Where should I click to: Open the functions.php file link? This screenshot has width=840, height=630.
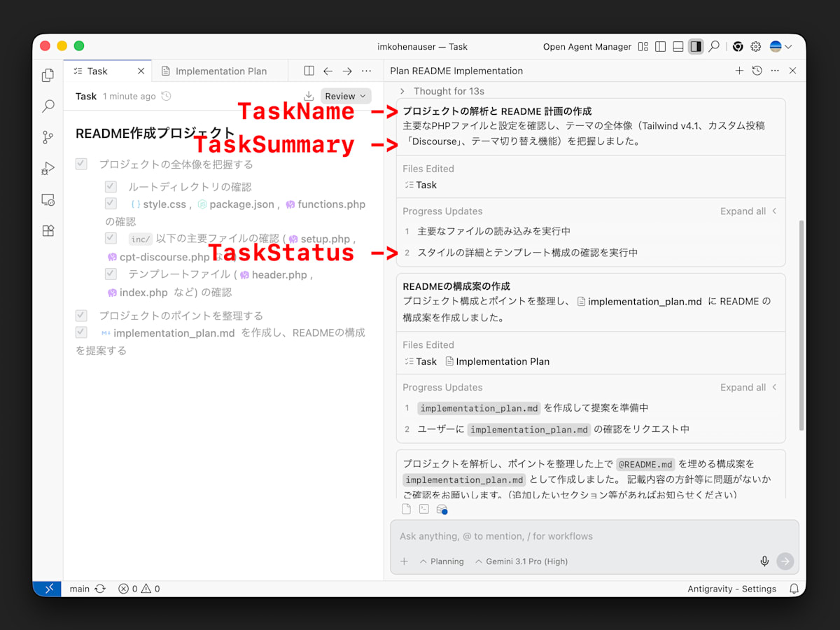(x=325, y=204)
